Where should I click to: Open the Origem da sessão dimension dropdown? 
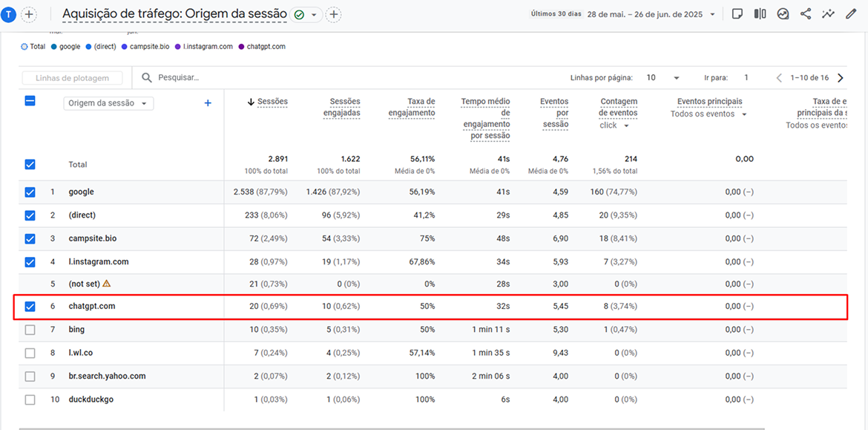click(x=108, y=103)
